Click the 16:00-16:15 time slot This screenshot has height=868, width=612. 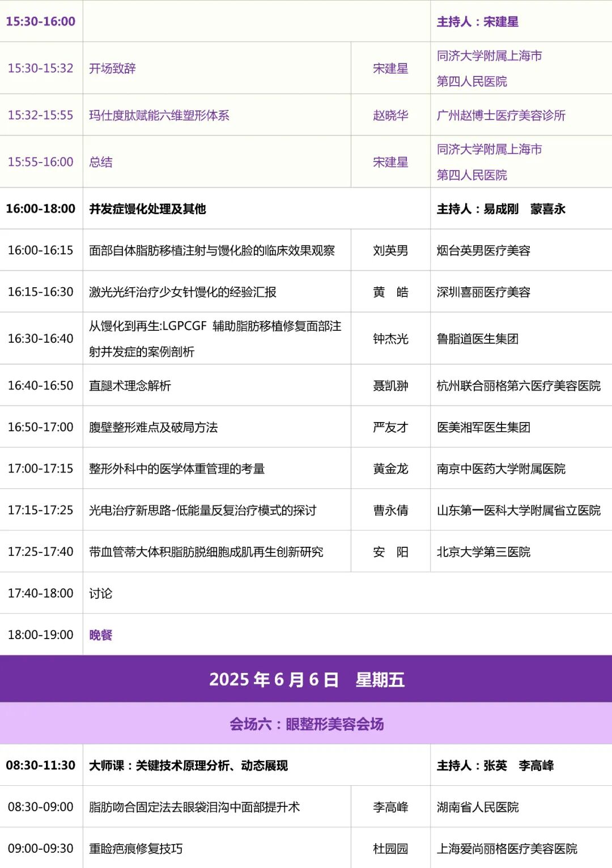40,249
